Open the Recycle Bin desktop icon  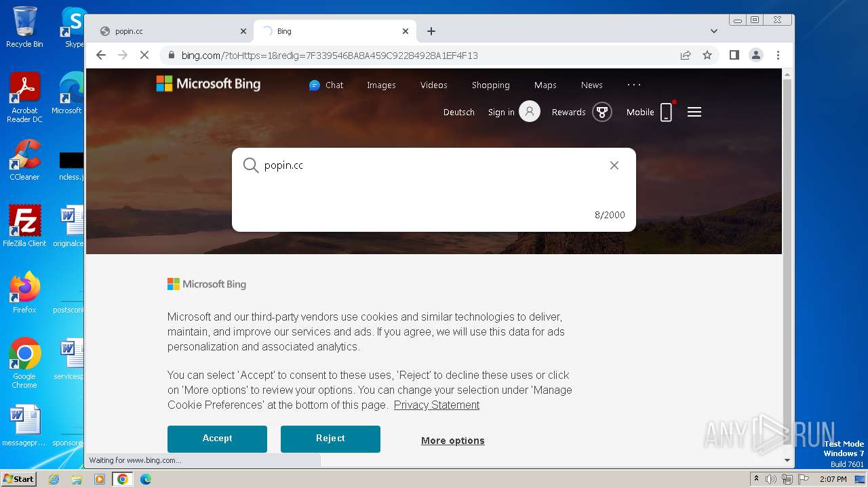click(24, 27)
